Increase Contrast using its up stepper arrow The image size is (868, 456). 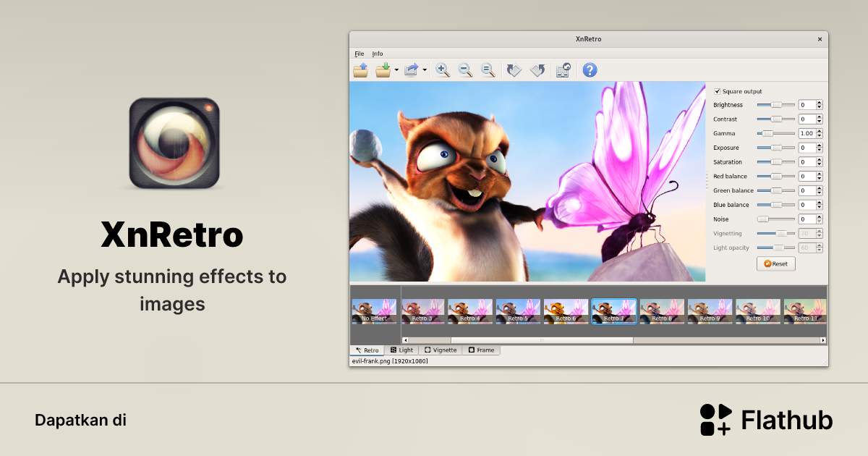tap(820, 117)
